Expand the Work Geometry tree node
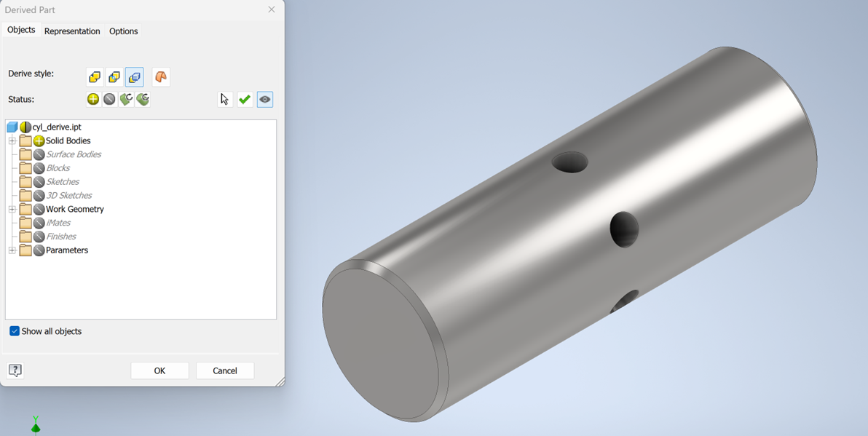The image size is (868, 436). (12, 209)
